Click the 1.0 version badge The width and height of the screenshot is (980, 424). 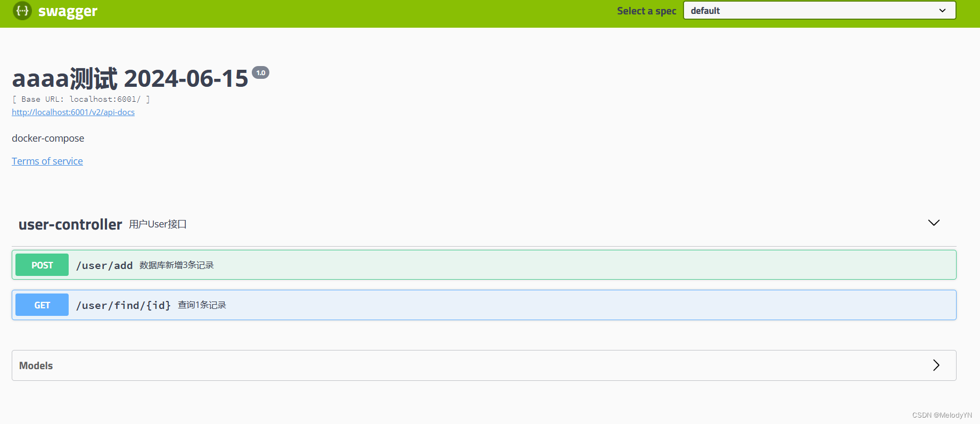(x=260, y=72)
